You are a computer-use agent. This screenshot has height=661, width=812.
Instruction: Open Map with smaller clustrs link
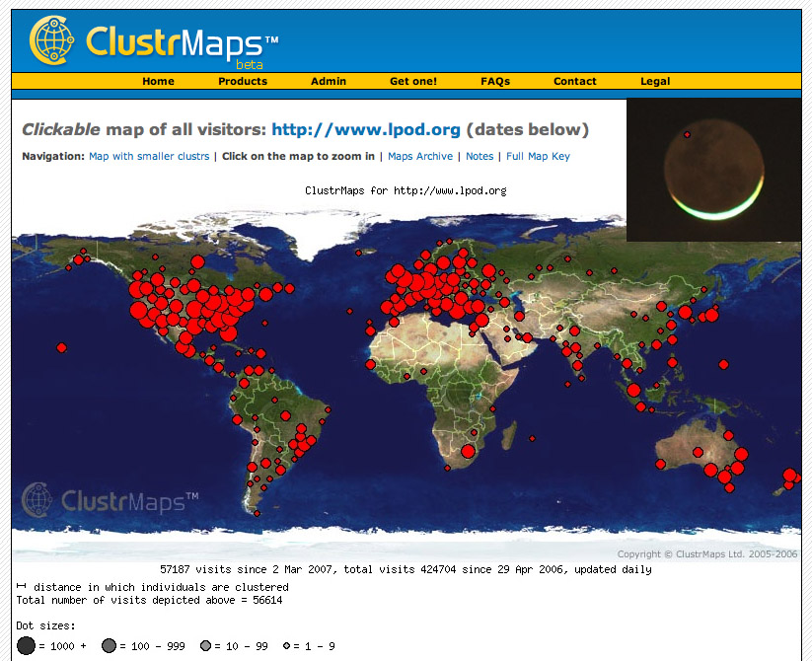[149, 156]
